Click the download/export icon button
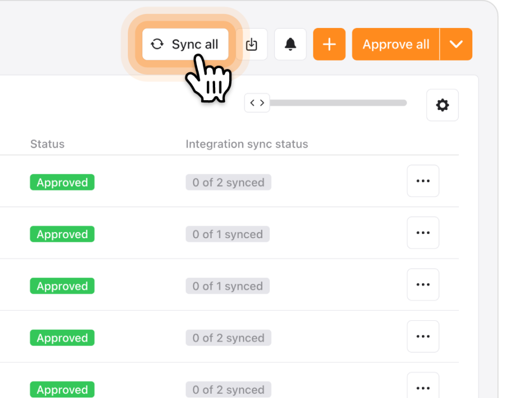This screenshot has width=532, height=398. click(x=251, y=45)
